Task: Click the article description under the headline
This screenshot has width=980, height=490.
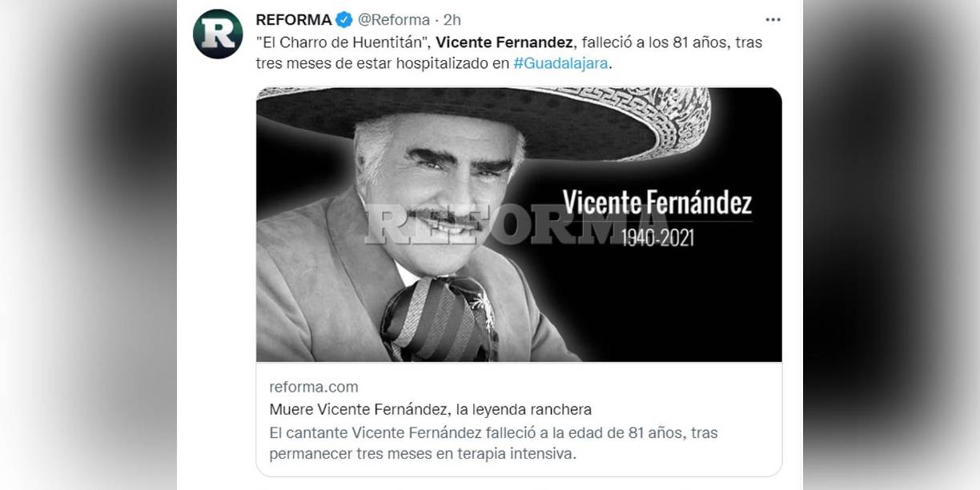Action: [x=493, y=443]
